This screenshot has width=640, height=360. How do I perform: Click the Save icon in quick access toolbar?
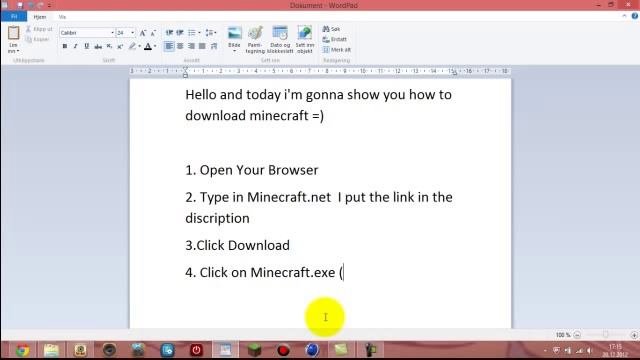[20, 5]
